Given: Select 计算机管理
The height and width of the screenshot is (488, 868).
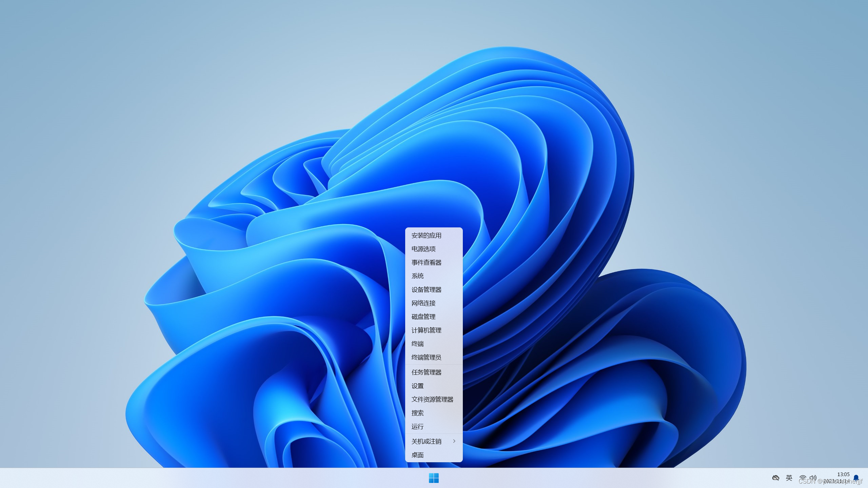Looking at the screenshot, I should [434, 330].
